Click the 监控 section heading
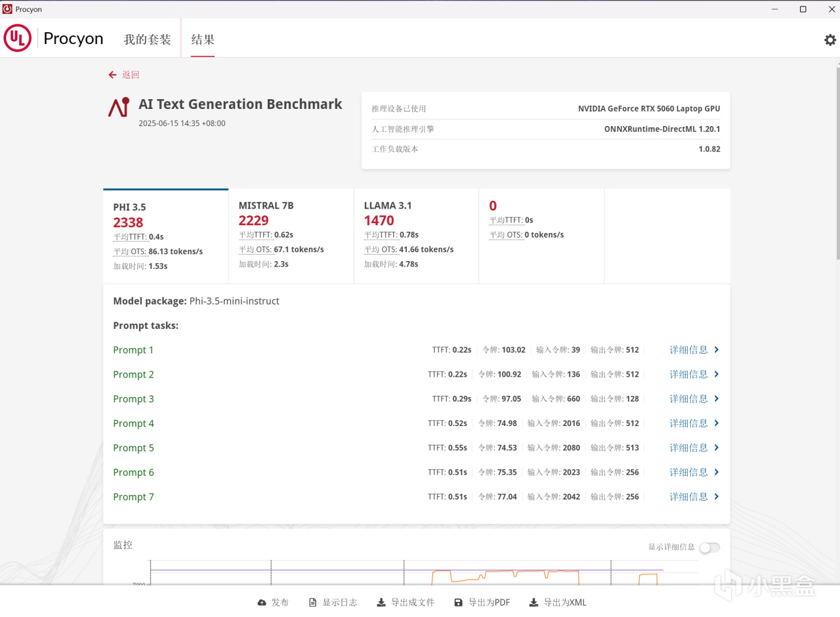The height and width of the screenshot is (617, 840). [x=123, y=545]
